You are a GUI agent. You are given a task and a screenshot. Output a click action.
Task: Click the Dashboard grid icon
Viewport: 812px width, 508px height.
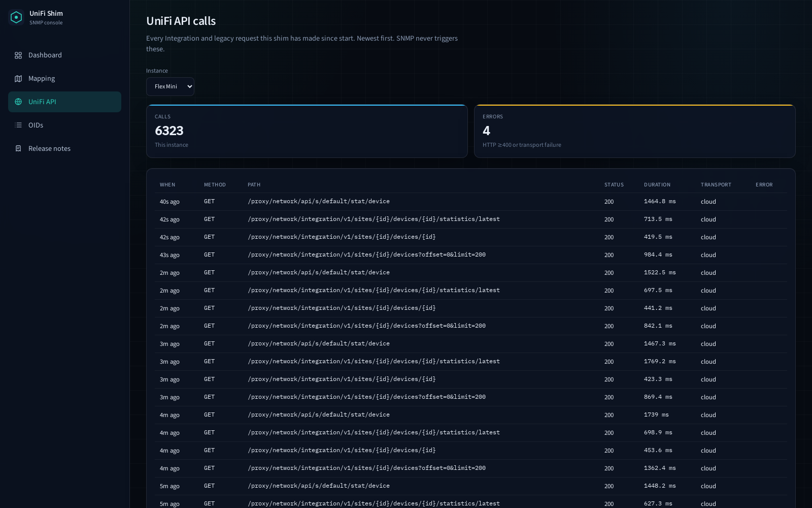tap(18, 55)
